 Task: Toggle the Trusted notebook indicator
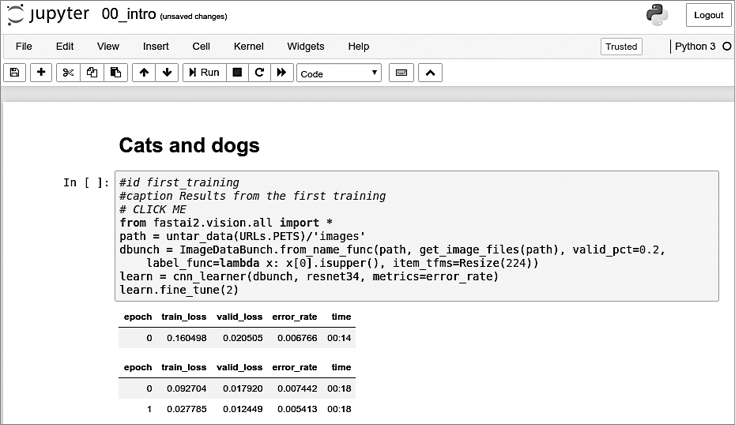click(x=621, y=46)
